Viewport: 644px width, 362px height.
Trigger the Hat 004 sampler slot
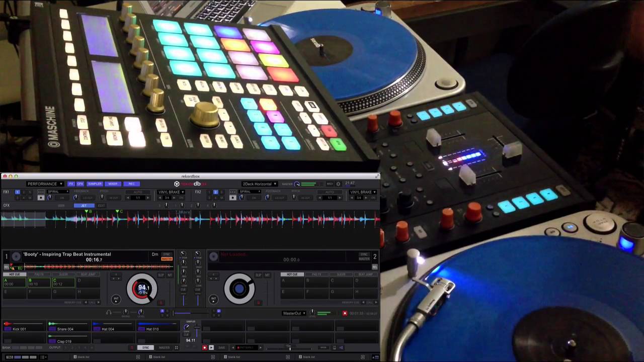tap(113, 326)
